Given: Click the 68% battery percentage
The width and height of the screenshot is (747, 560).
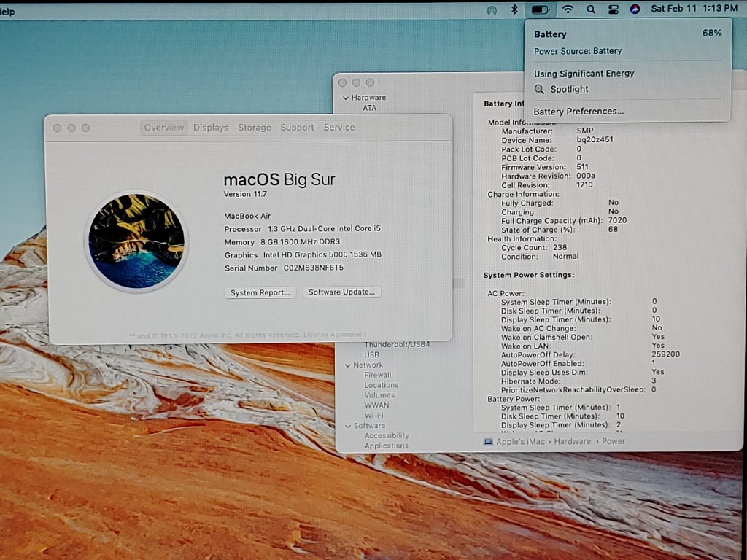Looking at the screenshot, I should [x=712, y=33].
